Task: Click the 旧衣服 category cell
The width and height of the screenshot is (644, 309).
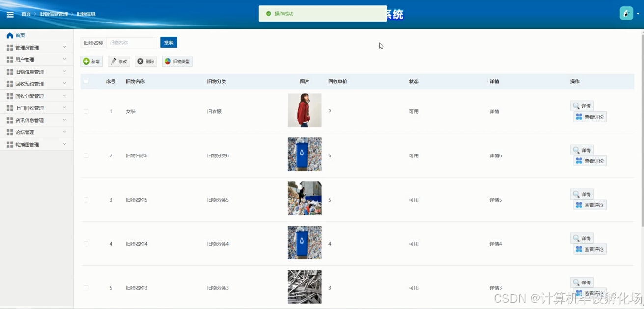Action: [214, 112]
